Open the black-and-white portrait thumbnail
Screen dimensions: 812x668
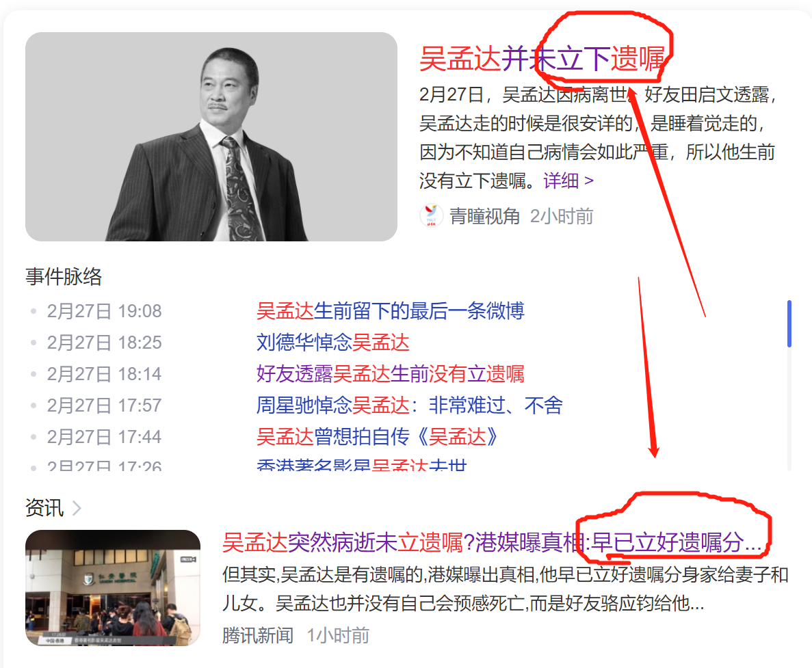(x=211, y=137)
